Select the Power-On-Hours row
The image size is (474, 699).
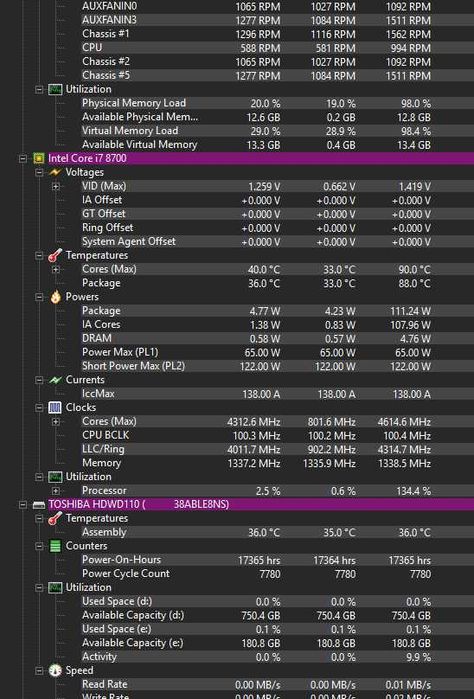point(277,560)
